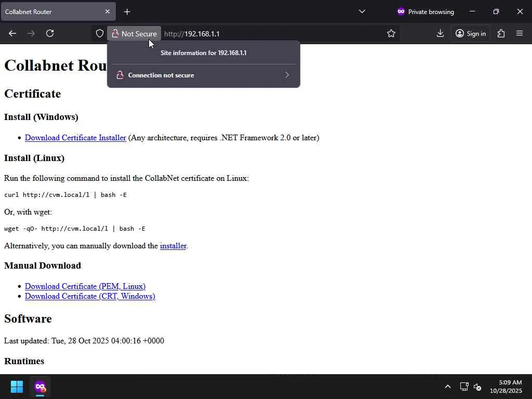Click the Private browsing indicator
532x399 pixels.
click(425, 11)
